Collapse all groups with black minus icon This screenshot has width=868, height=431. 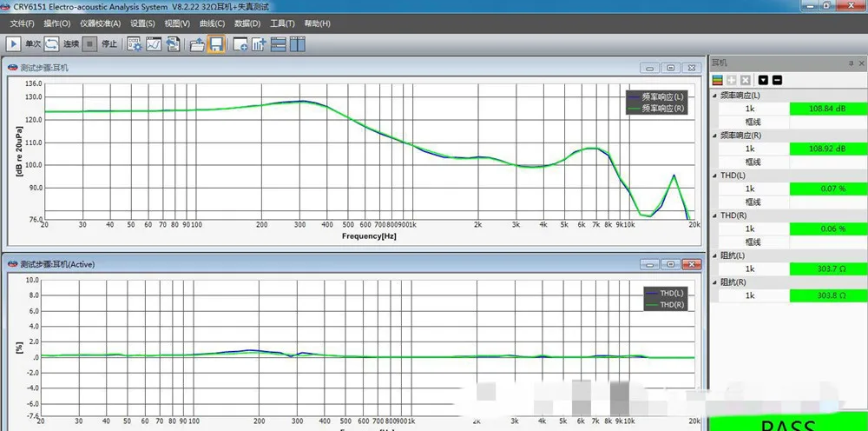tap(777, 80)
